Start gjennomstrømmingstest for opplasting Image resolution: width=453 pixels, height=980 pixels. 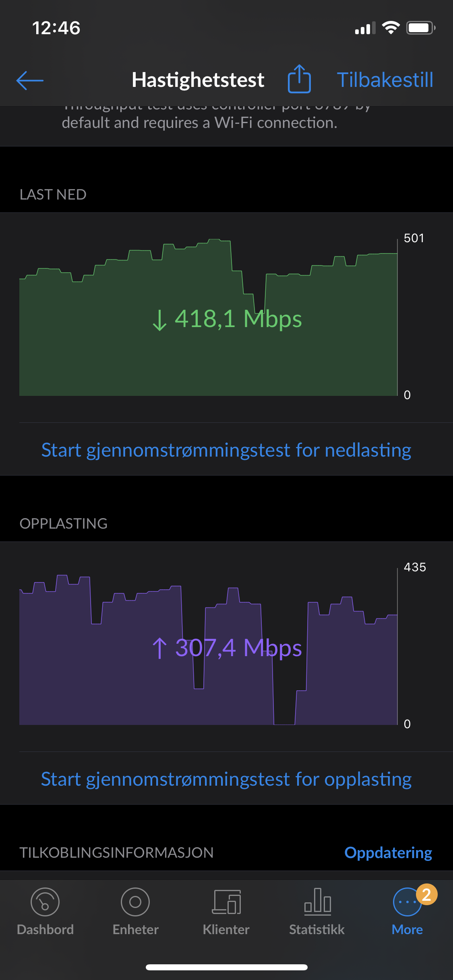click(x=226, y=779)
